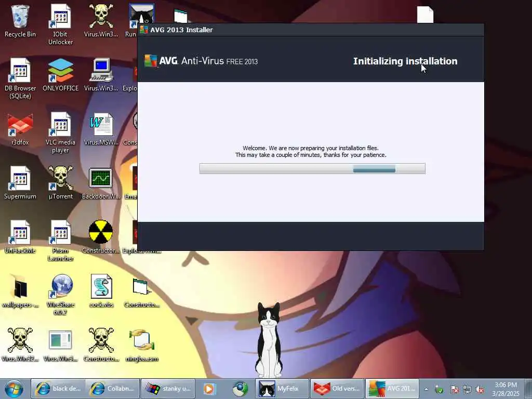Click the Safely Remove Hardware tray icon

[439, 390]
